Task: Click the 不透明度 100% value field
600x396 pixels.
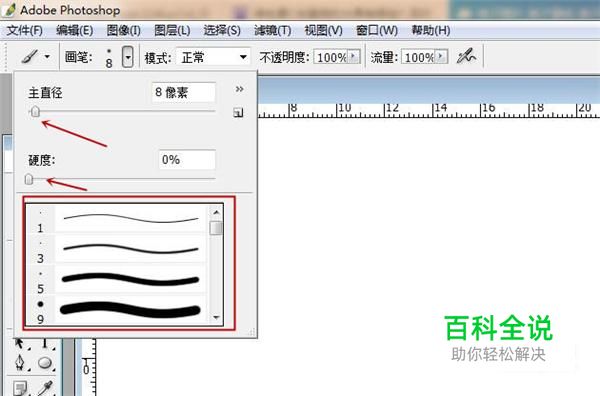Action: point(331,57)
